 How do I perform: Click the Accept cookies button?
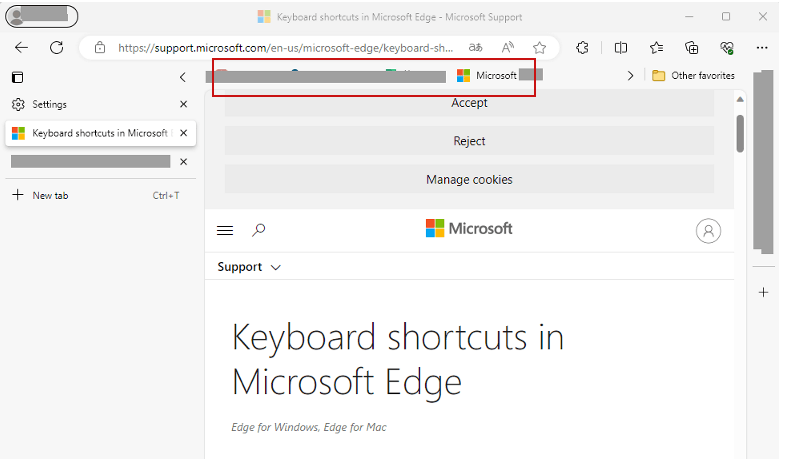pos(469,103)
